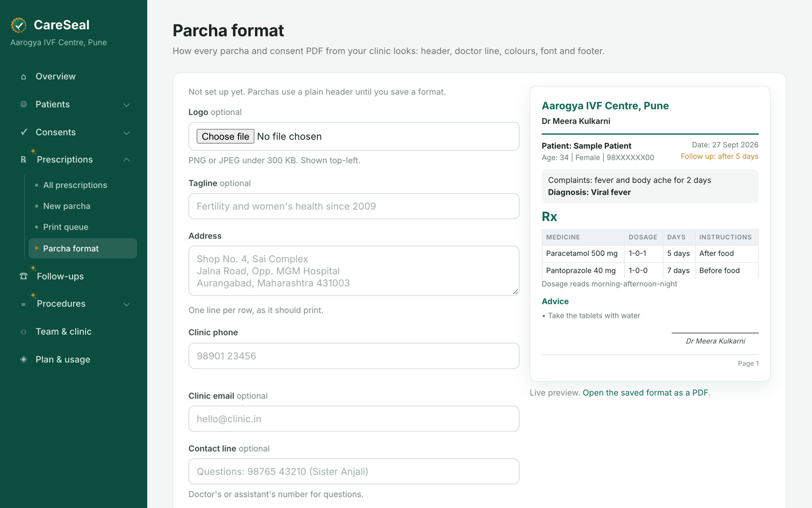812x508 pixels.
Task: Focus the Contact line input
Action: point(354,471)
